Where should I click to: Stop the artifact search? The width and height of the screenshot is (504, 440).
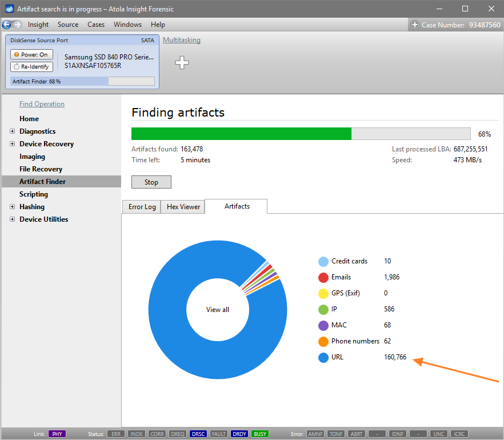151,182
